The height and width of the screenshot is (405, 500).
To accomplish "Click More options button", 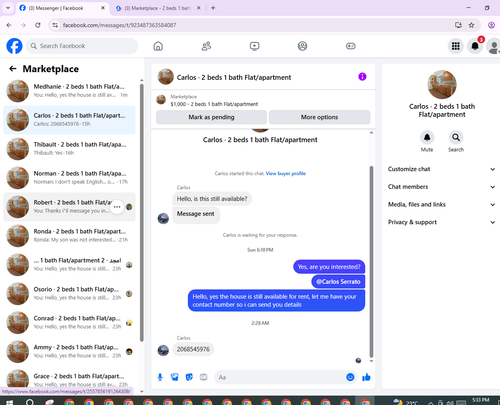I will click(x=319, y=117).
